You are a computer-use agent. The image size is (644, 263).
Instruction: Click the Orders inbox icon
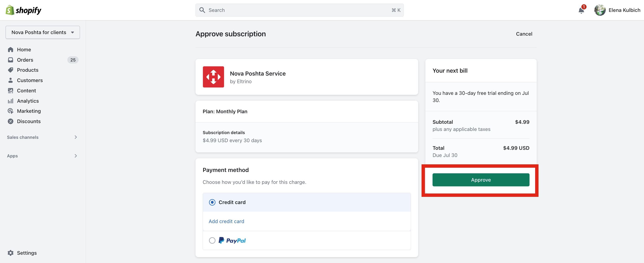pos(11,60)
